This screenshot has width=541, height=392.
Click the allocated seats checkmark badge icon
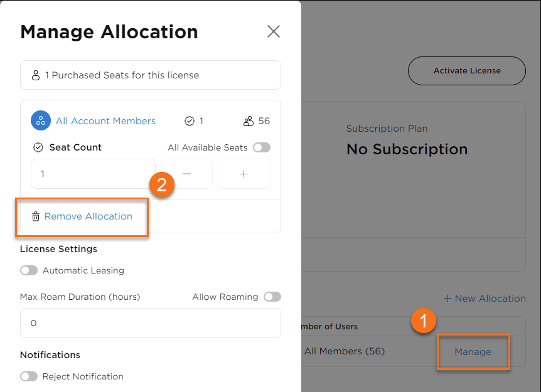[190, 121]
